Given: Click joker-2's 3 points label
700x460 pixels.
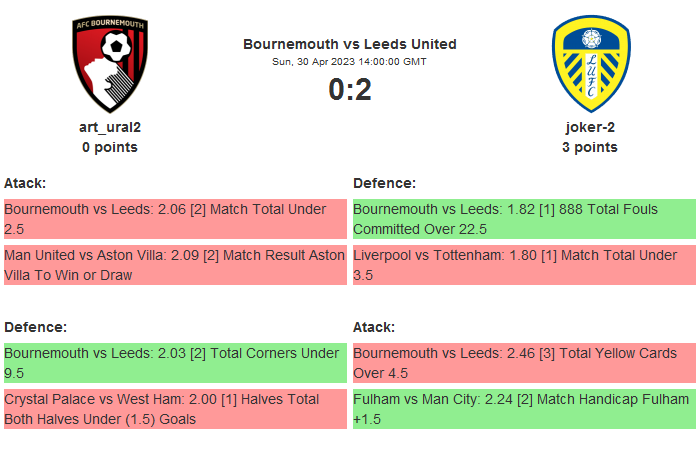Looking at the screenshot, I should tap(590, 147).
